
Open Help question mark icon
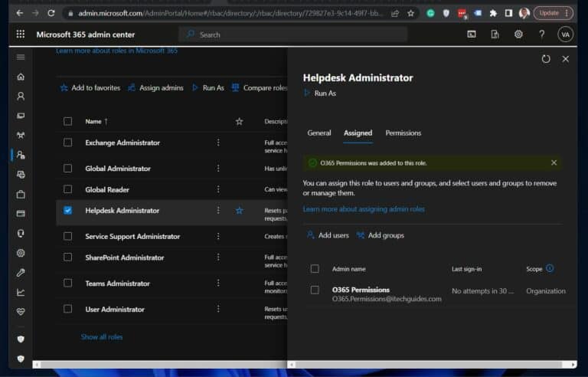(541, 34)
